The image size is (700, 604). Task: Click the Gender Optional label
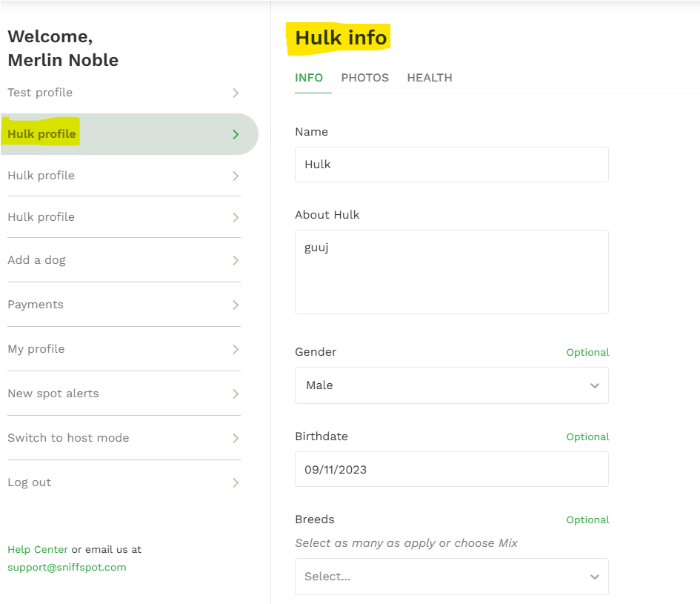coord(587,353)
